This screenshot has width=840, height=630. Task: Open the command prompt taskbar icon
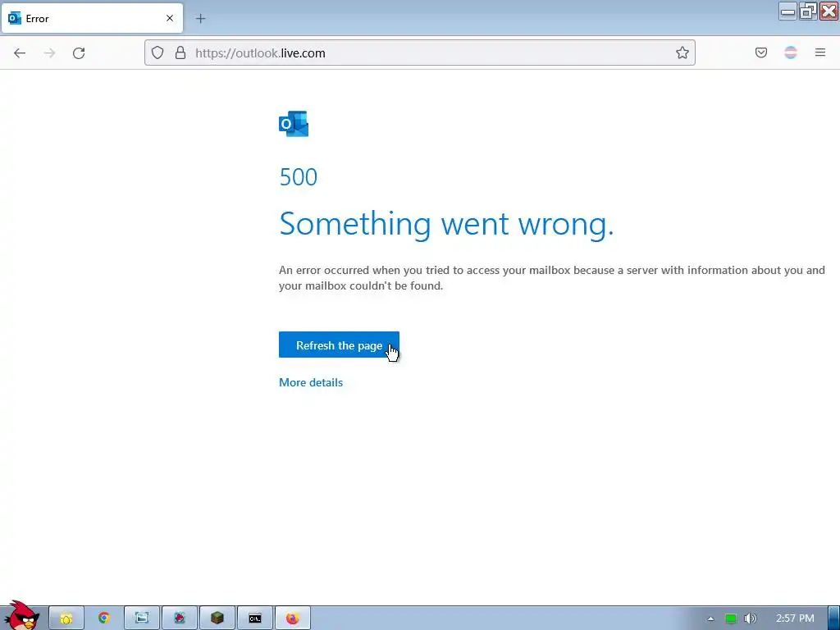point(255,619)
